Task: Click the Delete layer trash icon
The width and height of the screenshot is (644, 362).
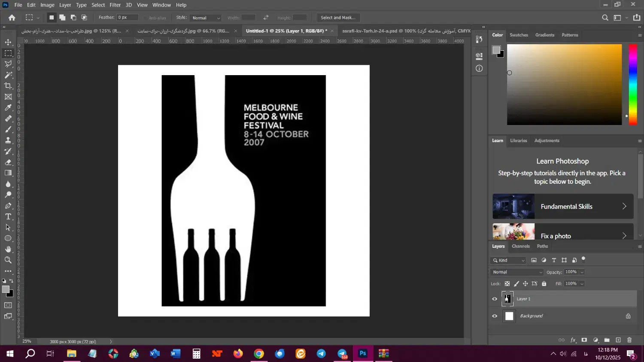Action: (x=629, y=340)
